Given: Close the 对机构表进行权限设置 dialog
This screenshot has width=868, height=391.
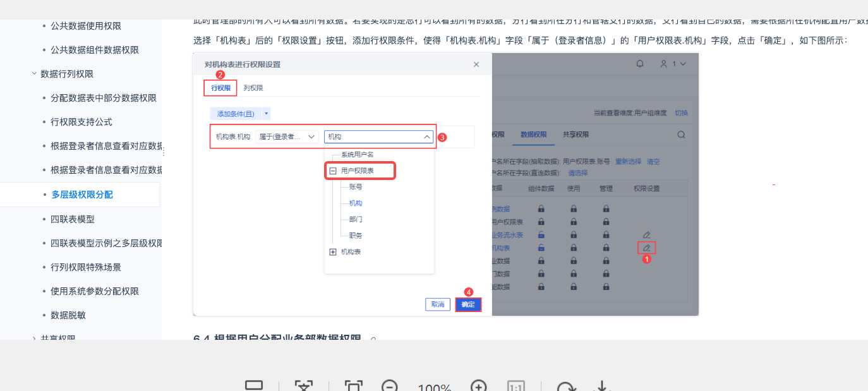Looking at the screenshot, I should (476, 64).
